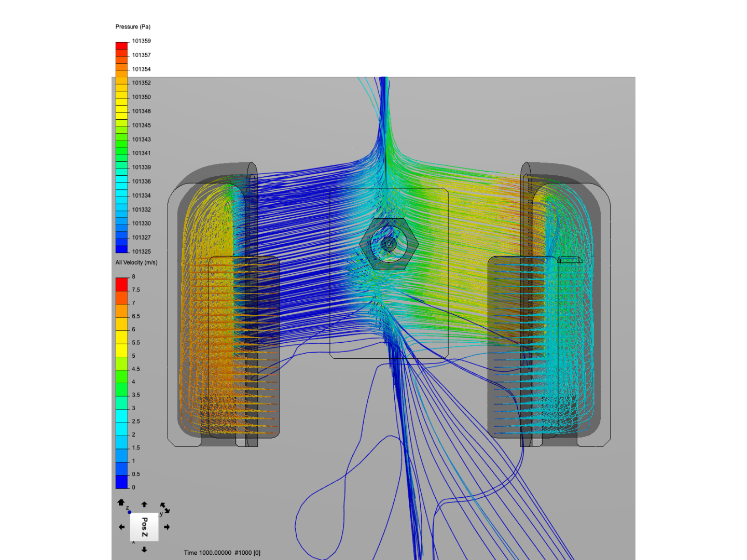
Task: Rotate view up with the up arrow
Action: pyautogui.click(x=144, y=504)
